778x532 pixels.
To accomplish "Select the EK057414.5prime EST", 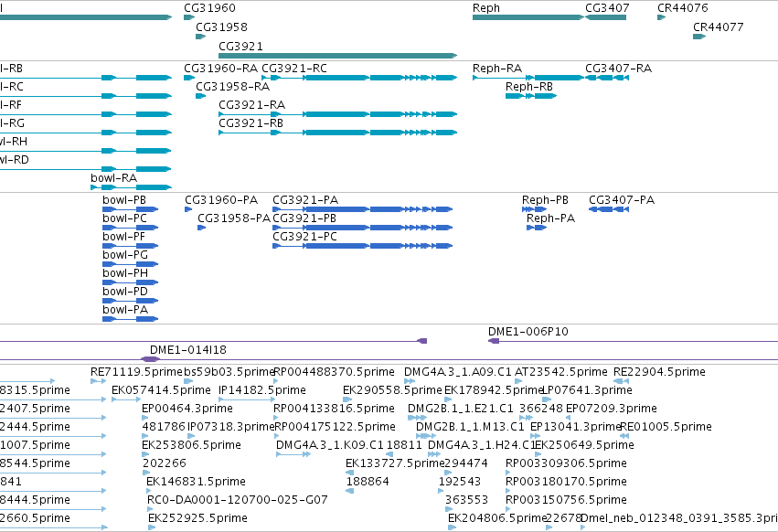I will 124,399.
